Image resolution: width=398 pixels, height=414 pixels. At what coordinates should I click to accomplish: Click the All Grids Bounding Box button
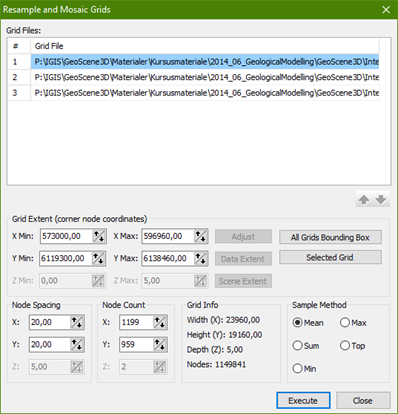pyautogui.click(x=330, y=237)
